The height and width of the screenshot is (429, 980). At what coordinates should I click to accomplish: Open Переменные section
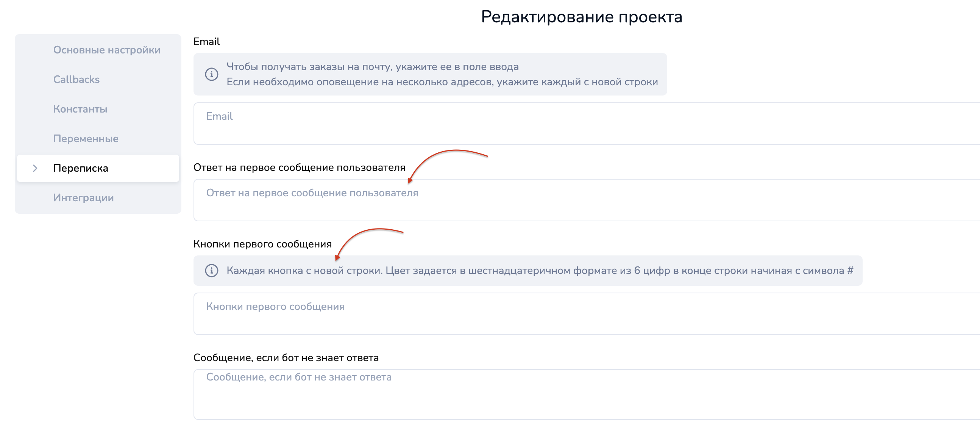click(86, 139)
